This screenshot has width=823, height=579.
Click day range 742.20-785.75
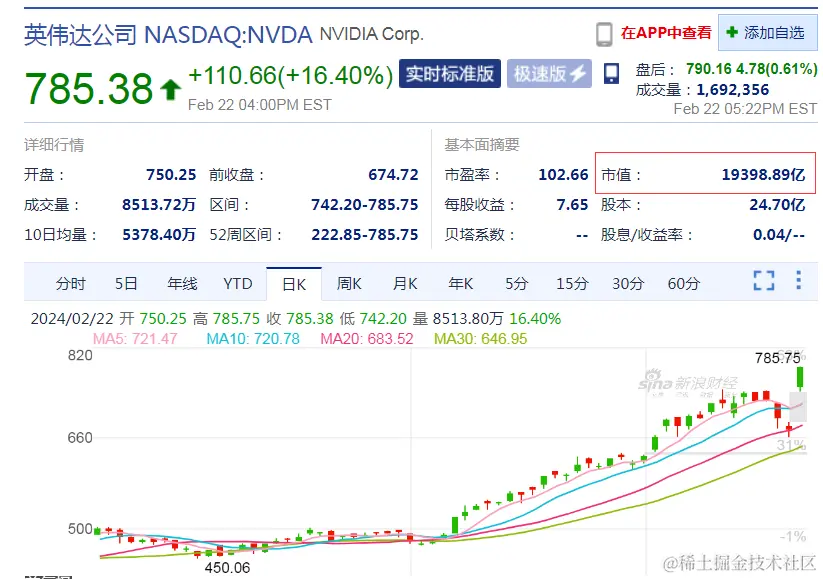point(365,204)
